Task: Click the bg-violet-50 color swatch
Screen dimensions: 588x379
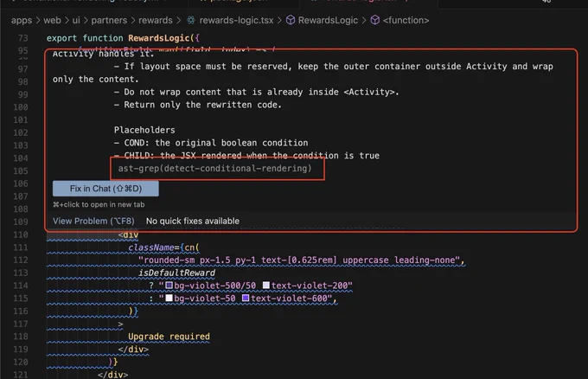Action: [169, 298]
